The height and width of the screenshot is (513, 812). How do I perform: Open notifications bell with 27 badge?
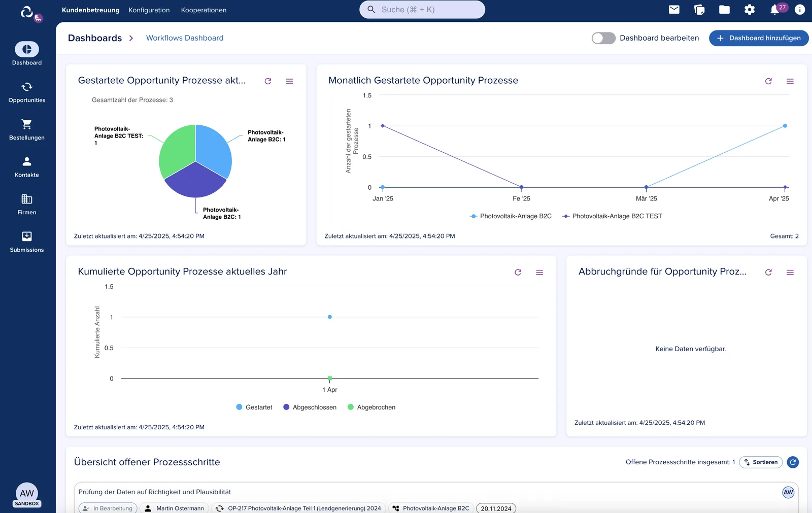click(775, 10)
